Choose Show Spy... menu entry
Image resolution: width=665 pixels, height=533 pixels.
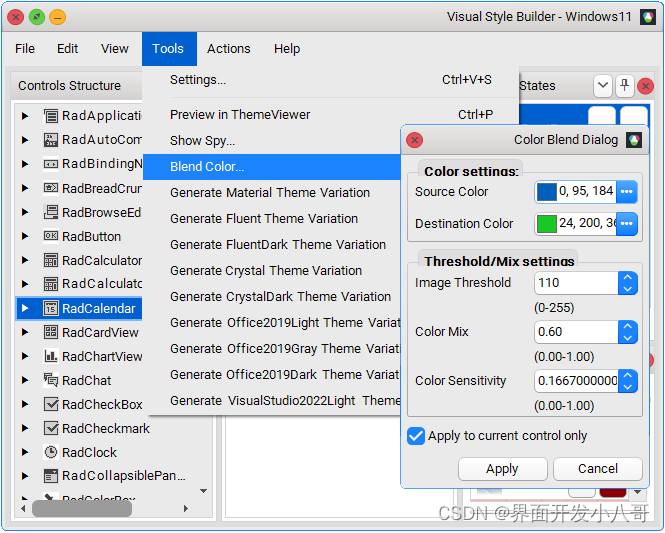click(x=272, y=140)
